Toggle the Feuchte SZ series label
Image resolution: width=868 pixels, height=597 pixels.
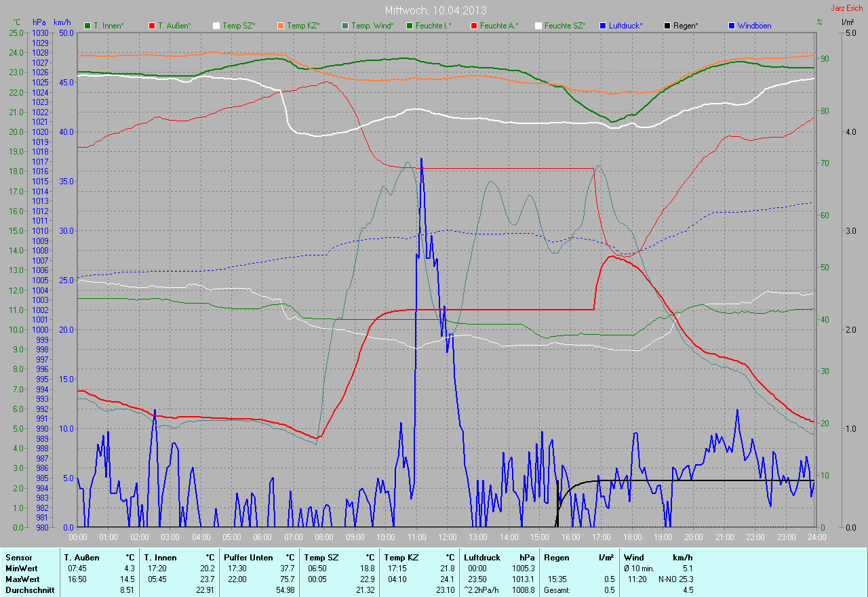click(x=564, y=26)
